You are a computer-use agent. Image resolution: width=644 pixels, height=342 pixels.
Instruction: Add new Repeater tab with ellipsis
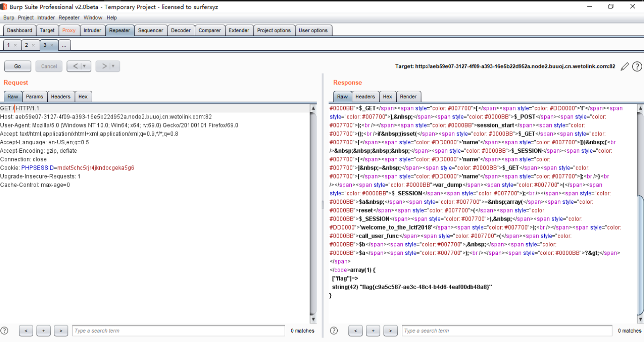pos(65,45)
